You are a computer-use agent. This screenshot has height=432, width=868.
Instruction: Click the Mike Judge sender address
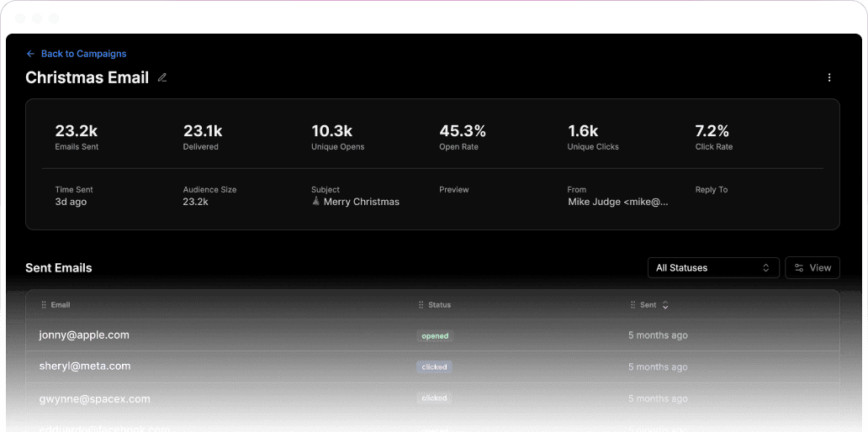click(618, 202)
